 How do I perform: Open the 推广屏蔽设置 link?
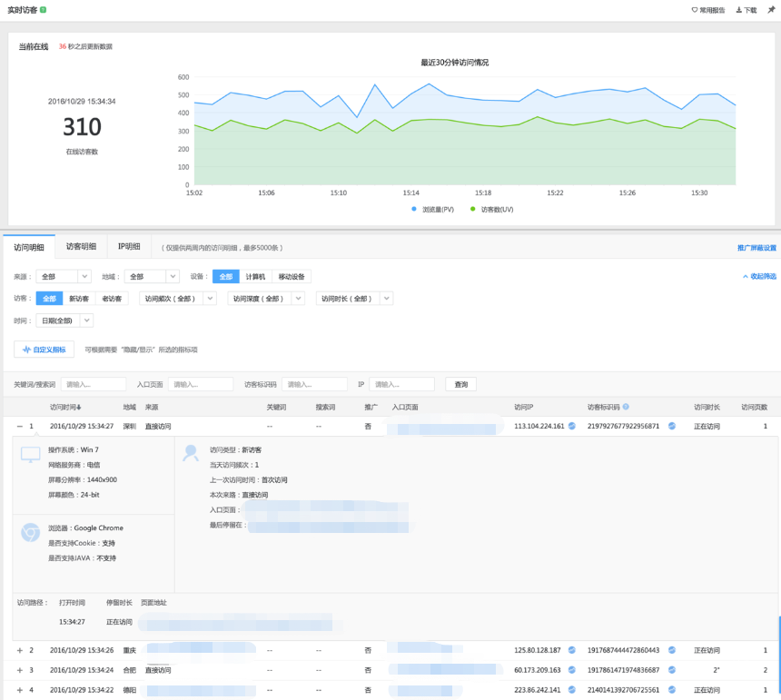(x=756, y=248)
